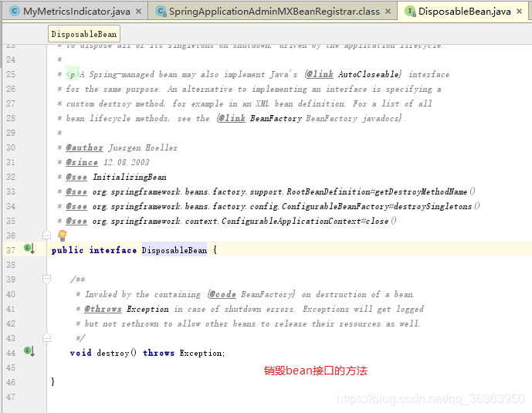The width and height of the screenshot is (532, 413).
Task: Click the AutoCloseable link in javadoc
Action: (368, 74)
